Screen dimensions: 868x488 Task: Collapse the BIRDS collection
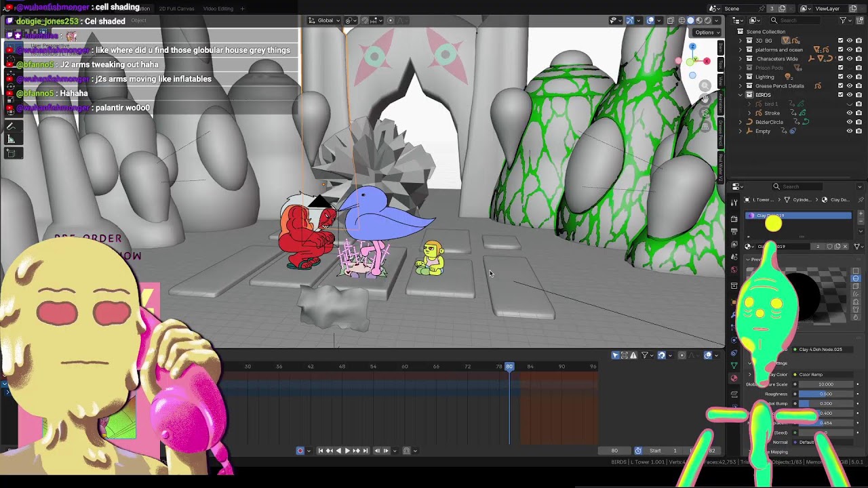click(x=741, y=95)
